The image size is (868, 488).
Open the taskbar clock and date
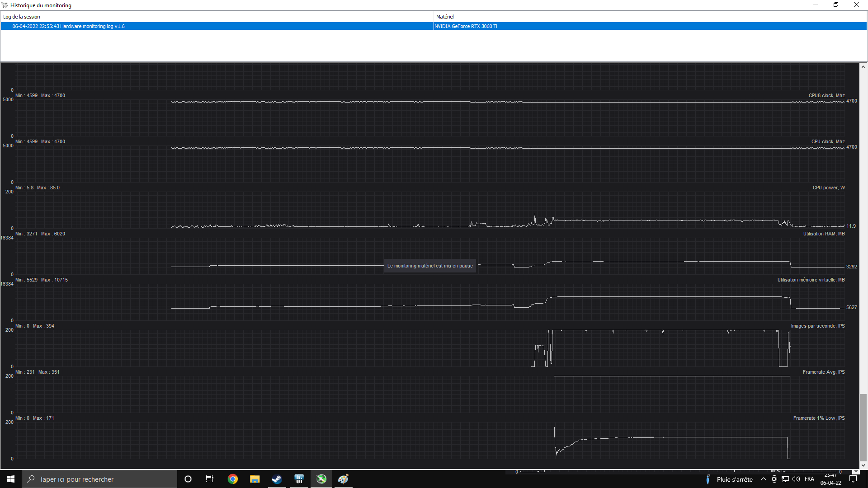[x=830, y=479]
